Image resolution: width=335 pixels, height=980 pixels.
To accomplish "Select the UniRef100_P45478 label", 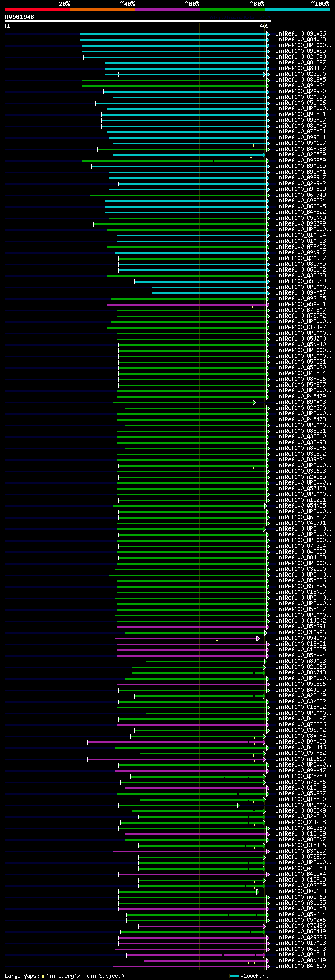I will tap(300, 420).
